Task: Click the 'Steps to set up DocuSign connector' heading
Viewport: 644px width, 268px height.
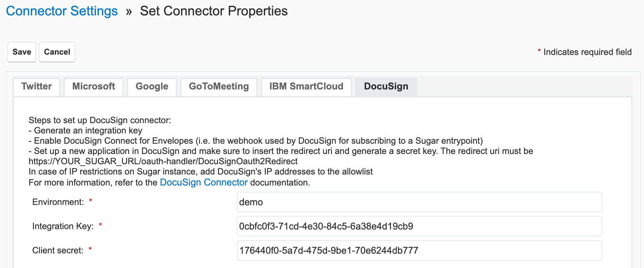Action: click(100, 120)
